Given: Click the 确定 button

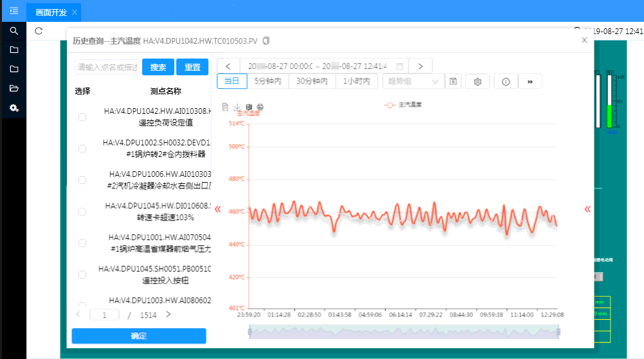Looking at the screenshot, I should point(139,336).
